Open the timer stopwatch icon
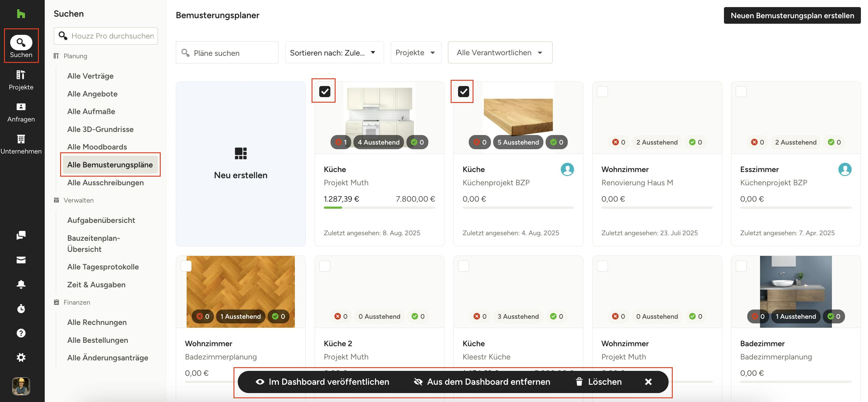This screenshot has height=402, width=868. coord(21,308)
